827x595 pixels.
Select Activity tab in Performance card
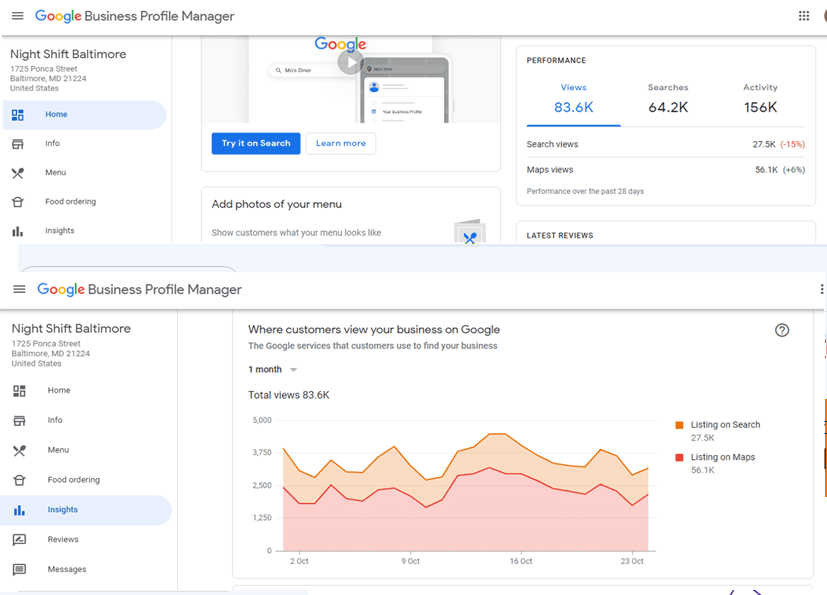tap(760, 99)
